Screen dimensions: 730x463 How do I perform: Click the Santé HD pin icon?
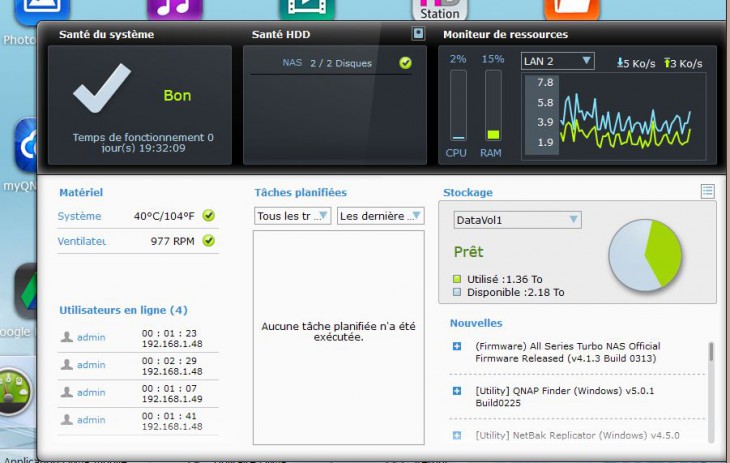418,34
